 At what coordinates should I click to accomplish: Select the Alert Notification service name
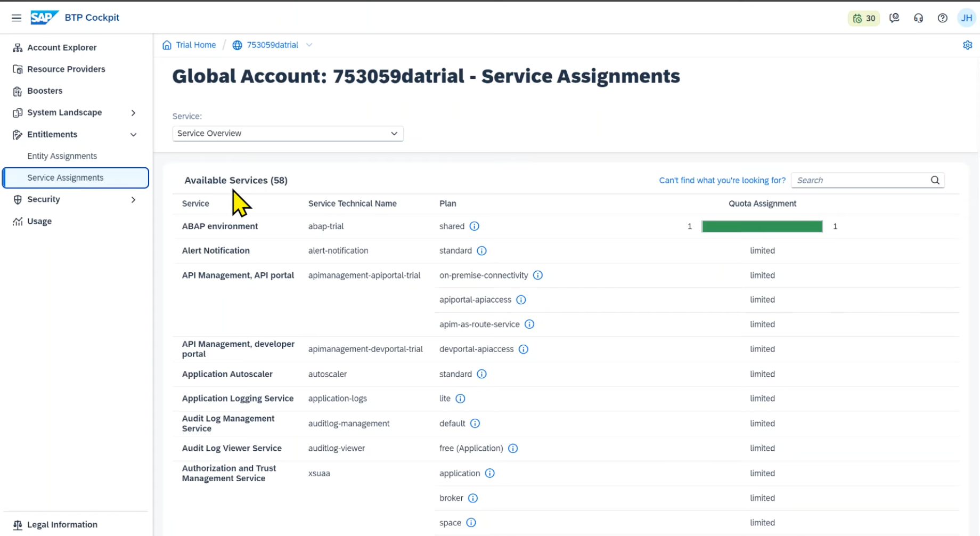coord(216,251)
